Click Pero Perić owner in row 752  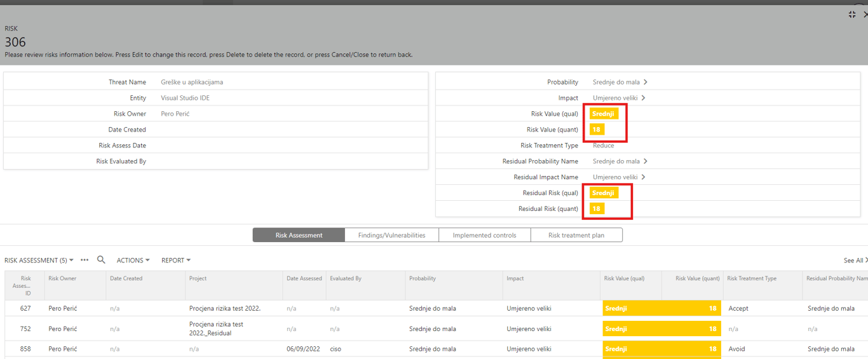pyautogui.click(x=62, y=329)
